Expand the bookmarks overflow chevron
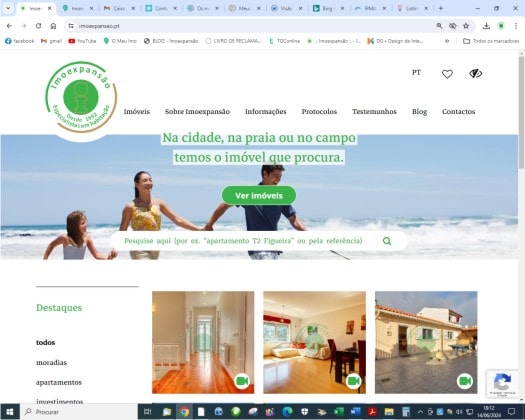Screen dimensions: 525x420 click(447, 41)
